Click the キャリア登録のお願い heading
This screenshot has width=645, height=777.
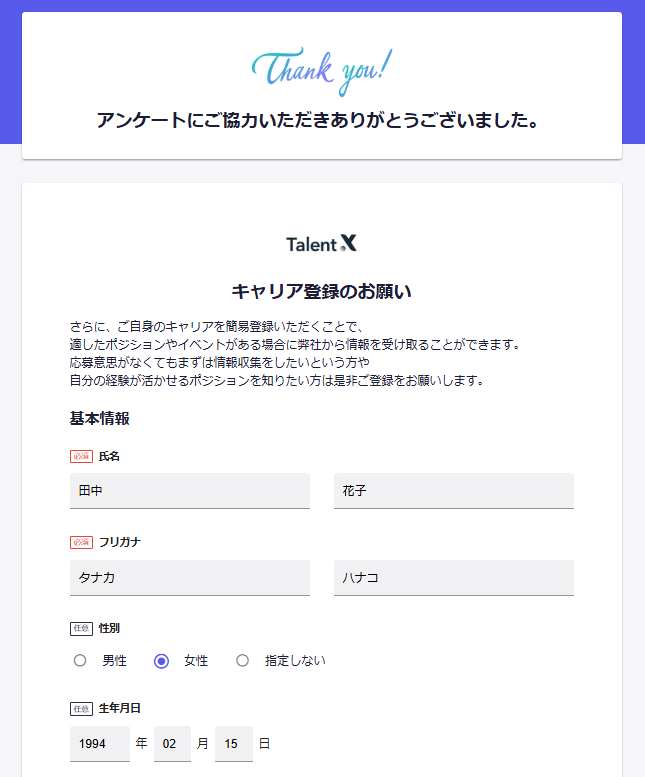321,292
